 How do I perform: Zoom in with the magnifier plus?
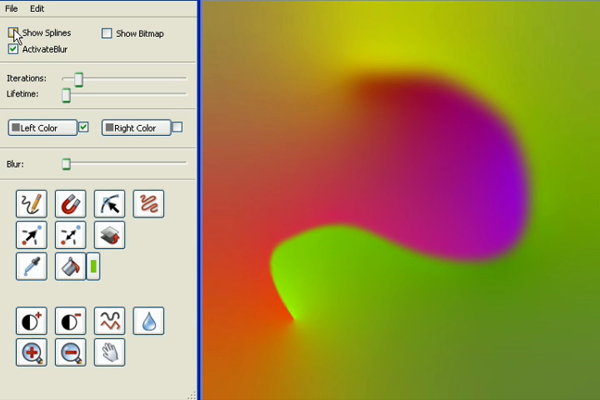31,352
